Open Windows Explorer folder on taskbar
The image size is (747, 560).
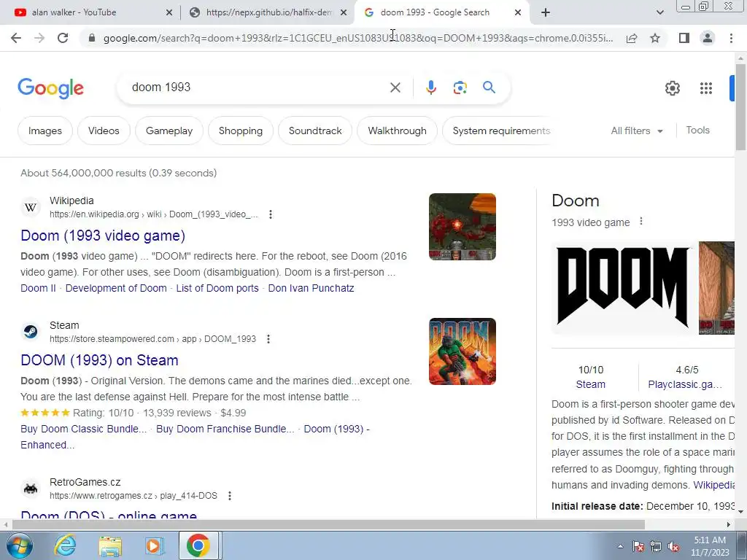tap(110, 547)
